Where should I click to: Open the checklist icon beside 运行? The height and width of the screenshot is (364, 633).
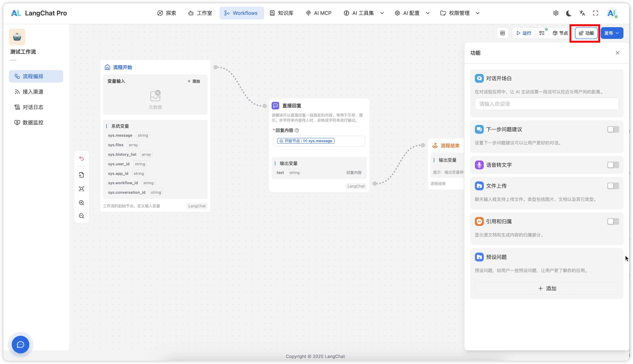542,33
